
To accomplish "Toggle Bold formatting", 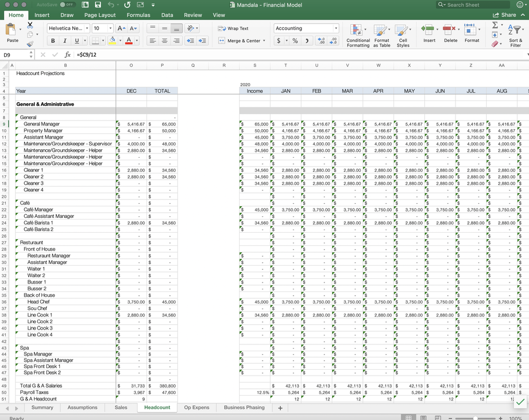I will tap(53, 41).
